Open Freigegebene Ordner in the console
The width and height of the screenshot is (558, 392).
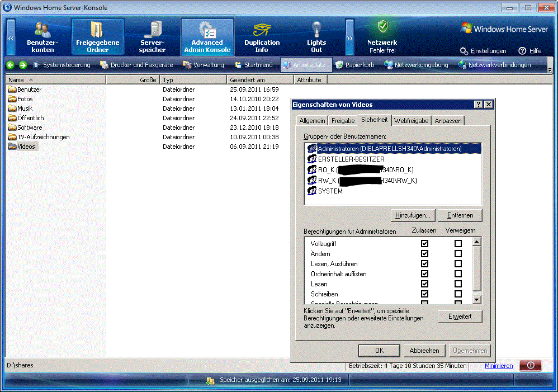(97, 37)
